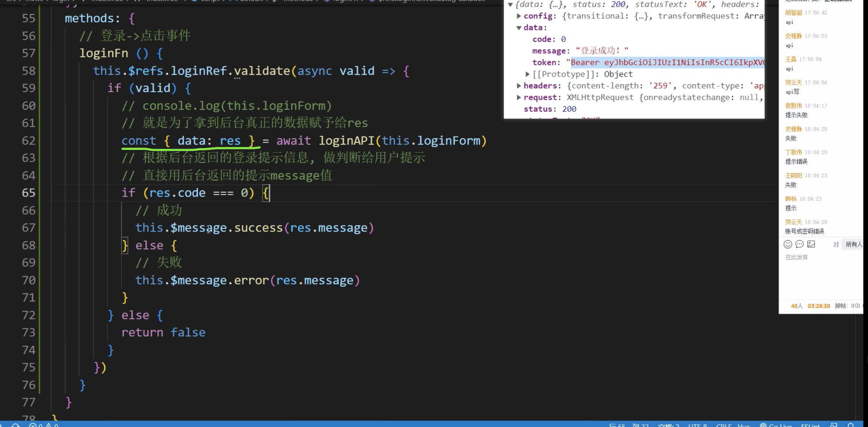Click line number 77 in the gutter
This screenshot has height=427, width=868.
(28, 403)
